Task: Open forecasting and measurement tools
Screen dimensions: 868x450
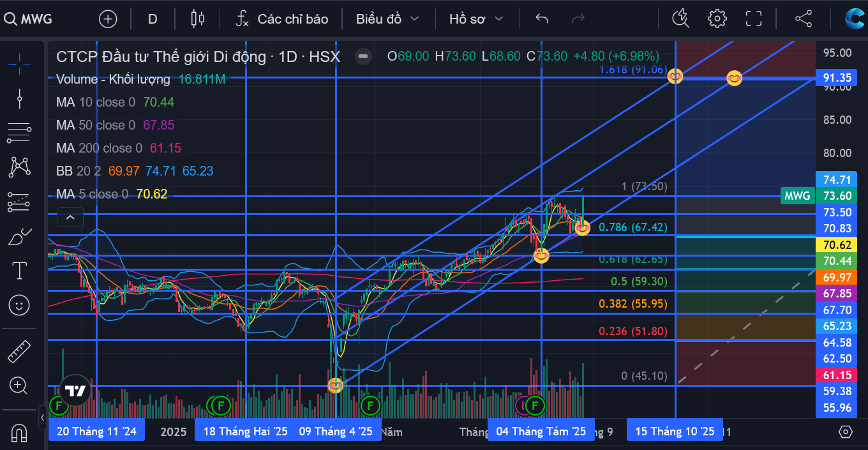Action: point(19,202)
